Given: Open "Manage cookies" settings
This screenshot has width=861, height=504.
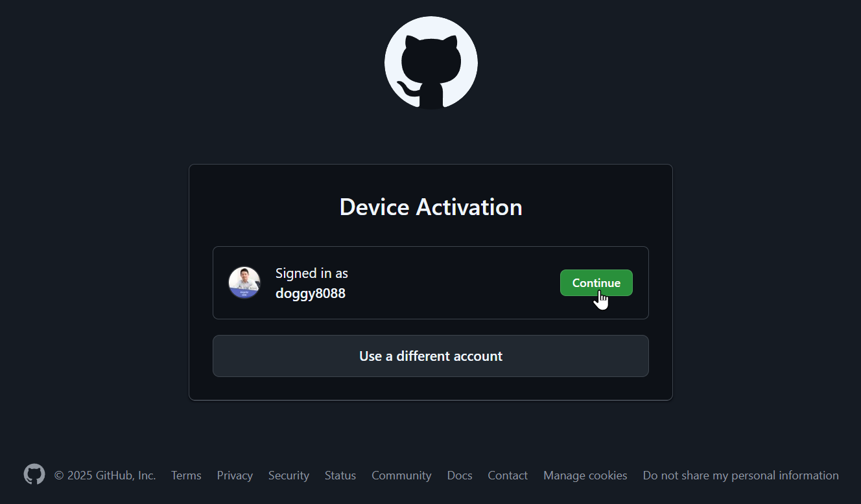Looking at the screenshot, I should tap(585, 475).
